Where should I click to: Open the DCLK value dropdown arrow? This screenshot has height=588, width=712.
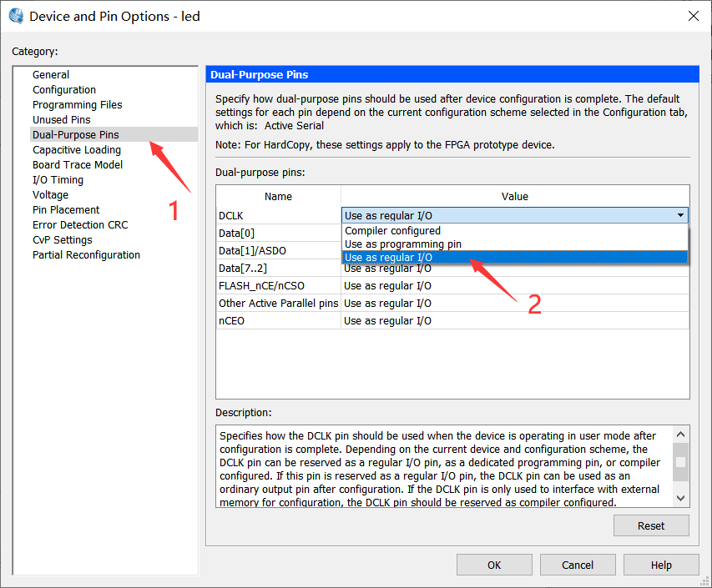[x=682, y=215]
